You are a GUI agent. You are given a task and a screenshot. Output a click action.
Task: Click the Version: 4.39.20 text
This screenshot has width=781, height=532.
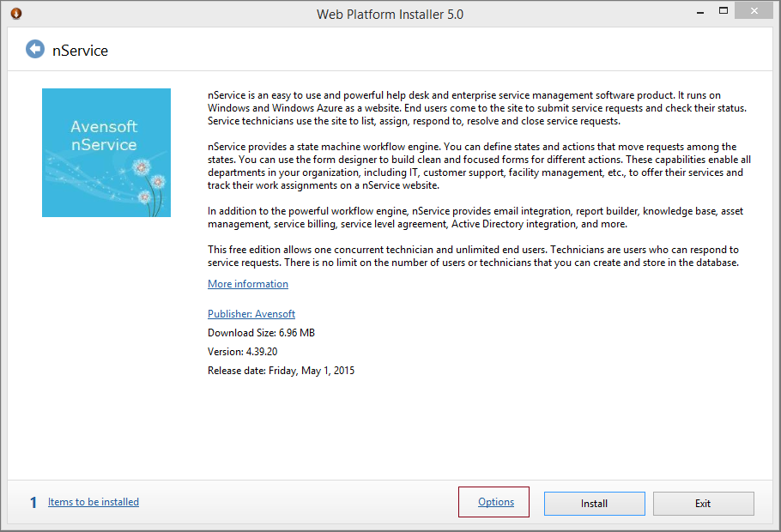tap(242, 352)
